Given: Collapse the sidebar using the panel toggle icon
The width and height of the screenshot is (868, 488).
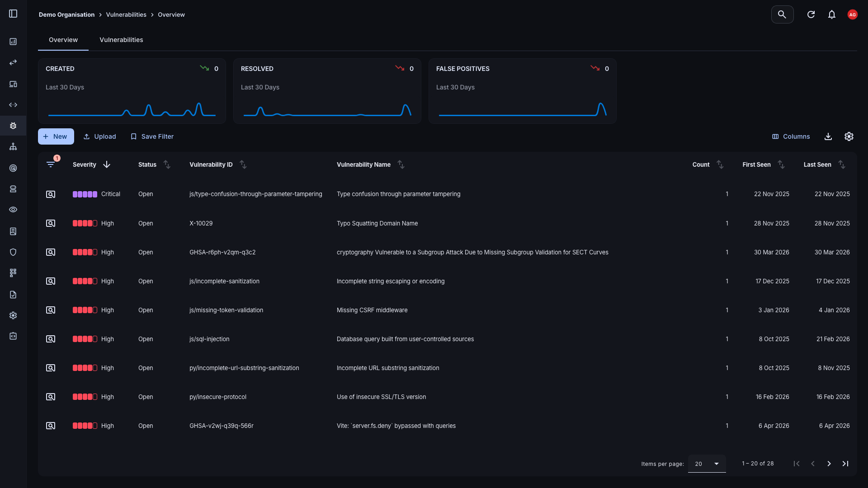Looking at the screenshot, I should pyautogui.click(x=13, y=14).
